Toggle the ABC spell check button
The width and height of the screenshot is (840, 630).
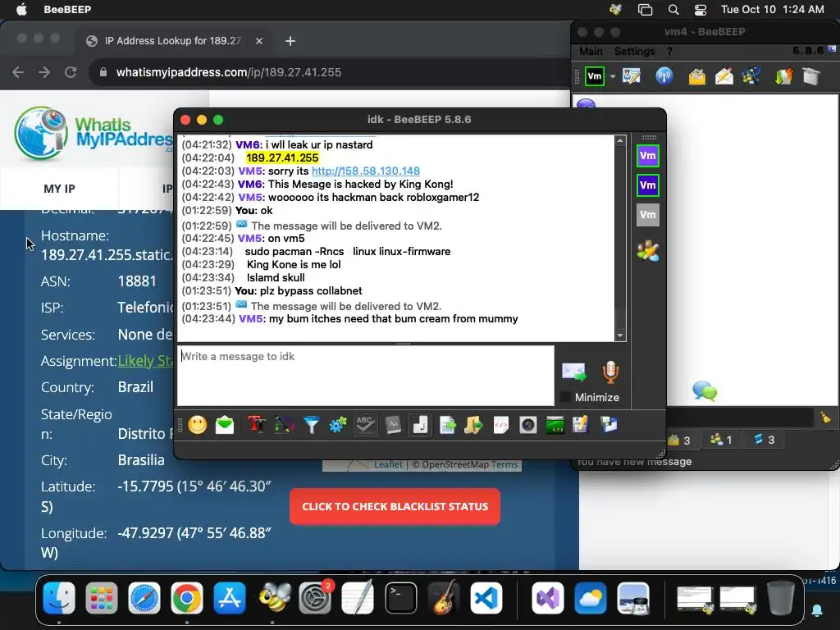[x=365, y=426]
